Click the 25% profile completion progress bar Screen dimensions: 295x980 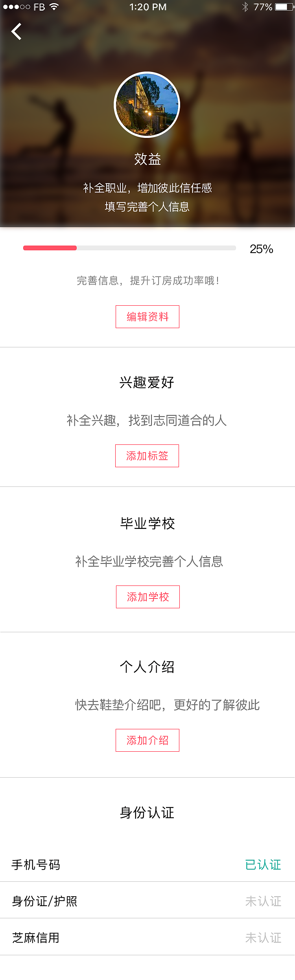tap(130, 248)
